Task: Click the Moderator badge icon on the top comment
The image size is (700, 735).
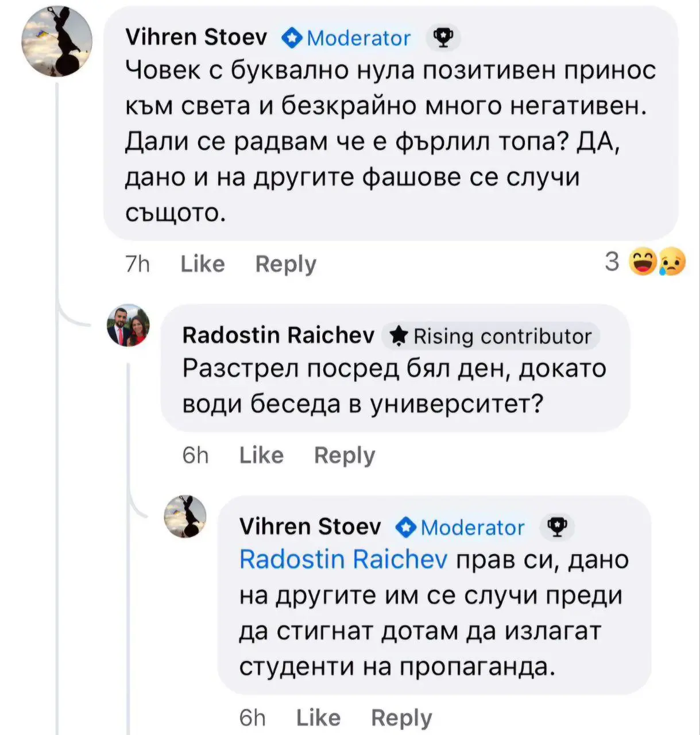Action: (292, 38)
